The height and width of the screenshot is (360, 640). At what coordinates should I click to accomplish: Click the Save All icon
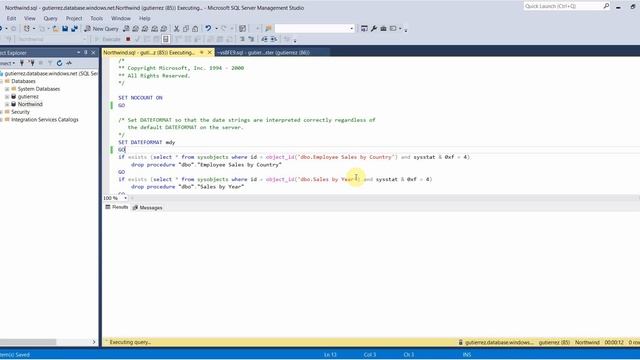(74, 29)
